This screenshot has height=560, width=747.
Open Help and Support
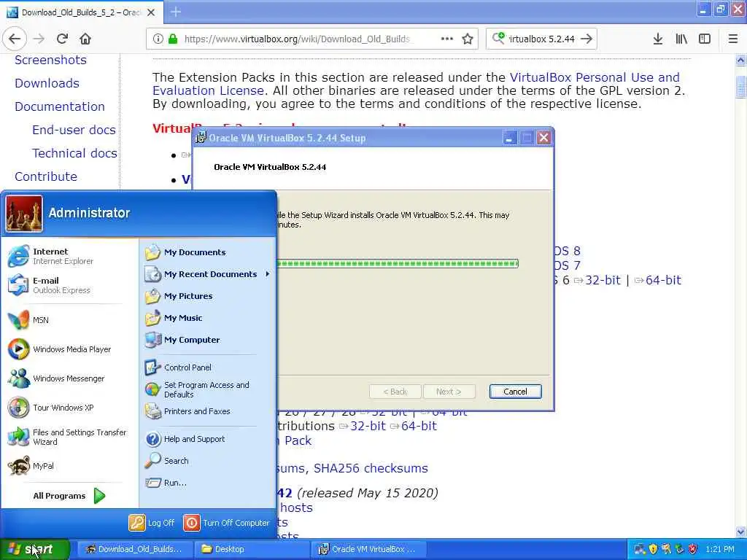pos(208,439)
